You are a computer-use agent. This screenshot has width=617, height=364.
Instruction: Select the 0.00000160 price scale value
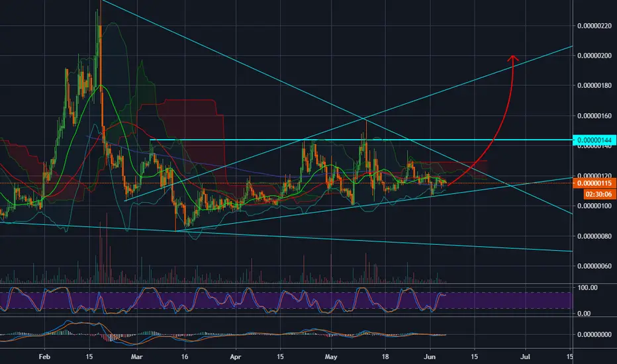click(594, 116)
